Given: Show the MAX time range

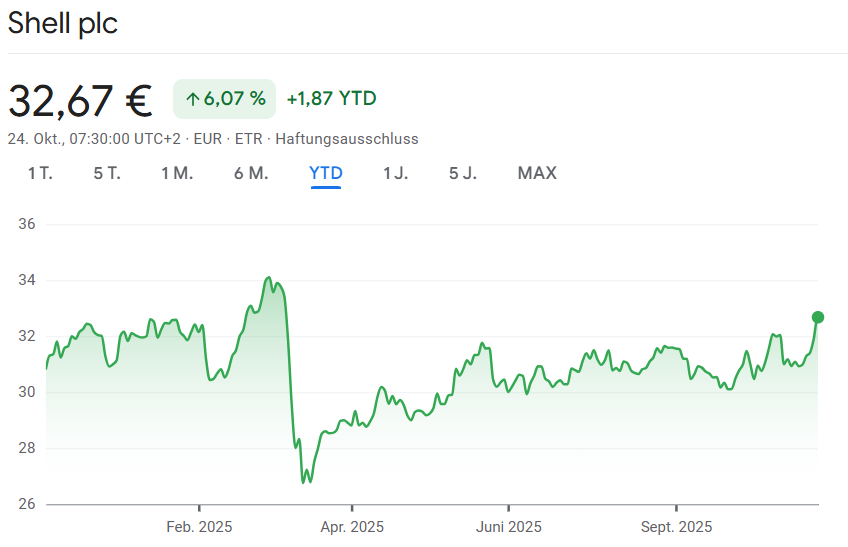Looking at the screenshot, I should pyautogui.click(x=537, y=173).
